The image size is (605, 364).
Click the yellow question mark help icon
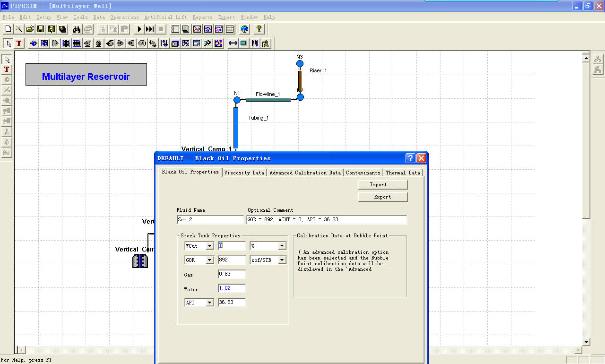pyautogui.click(x=259, y=29)
